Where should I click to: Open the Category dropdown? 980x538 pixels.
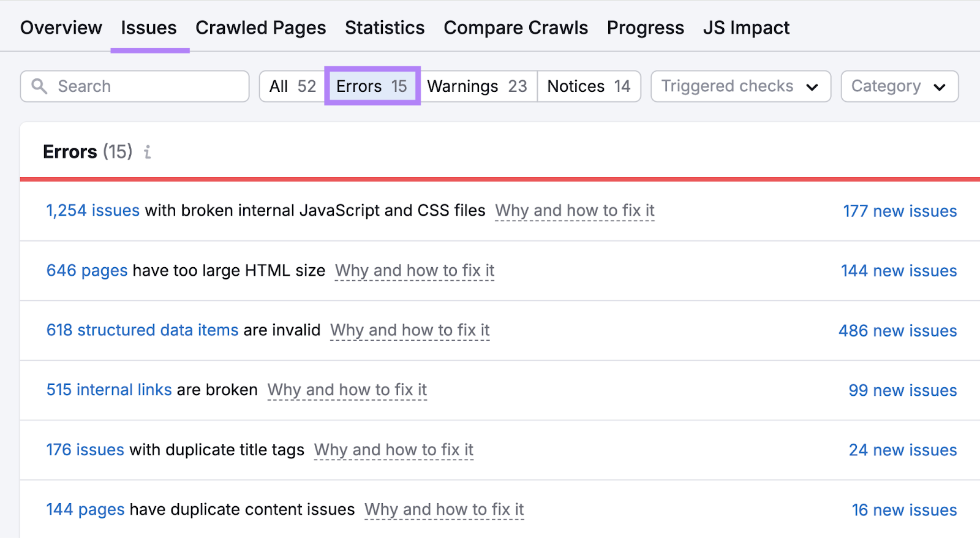point(899,86)
